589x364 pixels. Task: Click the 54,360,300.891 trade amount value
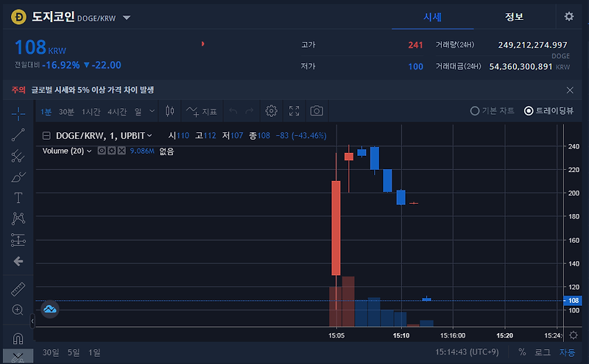click(521, 67)
